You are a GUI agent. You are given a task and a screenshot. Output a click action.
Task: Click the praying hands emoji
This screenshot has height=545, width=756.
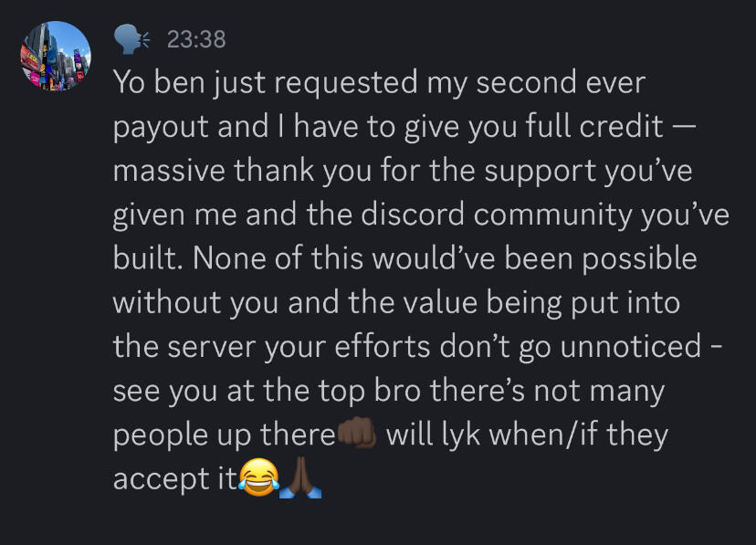pos(300,477)
